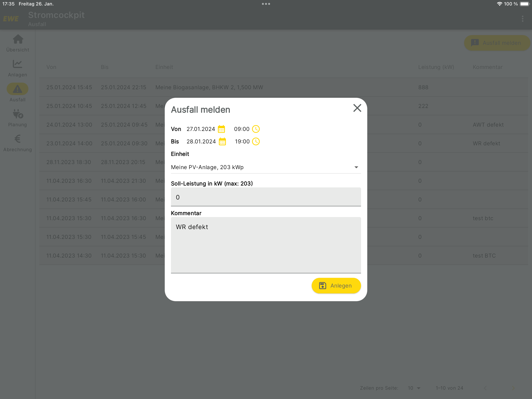Click the Von column header
This screenshot has width=532, height=399.
pos(51,67)
